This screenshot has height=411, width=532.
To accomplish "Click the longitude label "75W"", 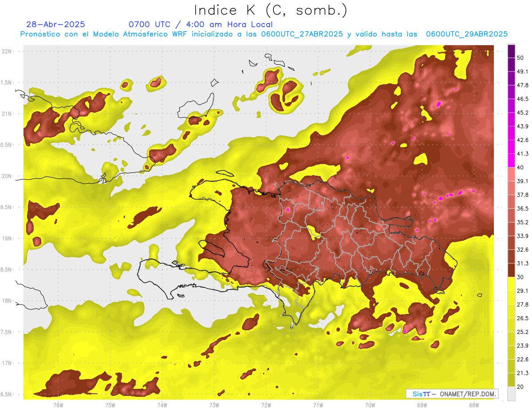I will 110,405.
